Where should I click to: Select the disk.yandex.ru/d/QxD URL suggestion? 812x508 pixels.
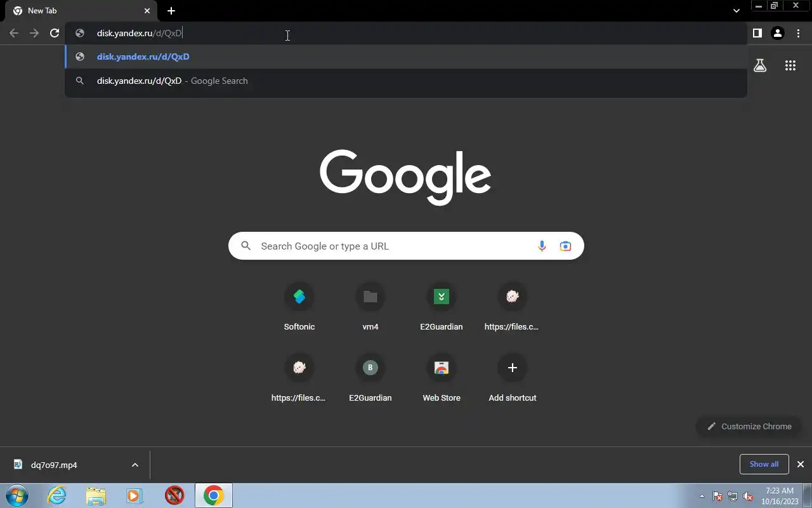[406, 57]
